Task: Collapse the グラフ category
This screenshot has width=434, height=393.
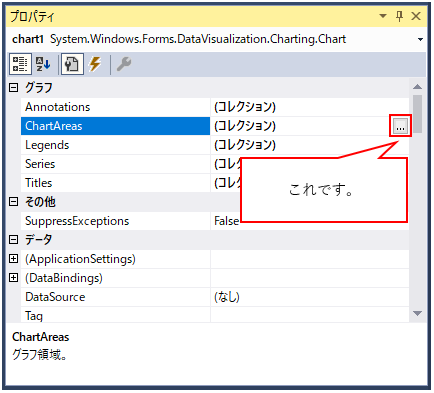Action: tap(13, 88)
